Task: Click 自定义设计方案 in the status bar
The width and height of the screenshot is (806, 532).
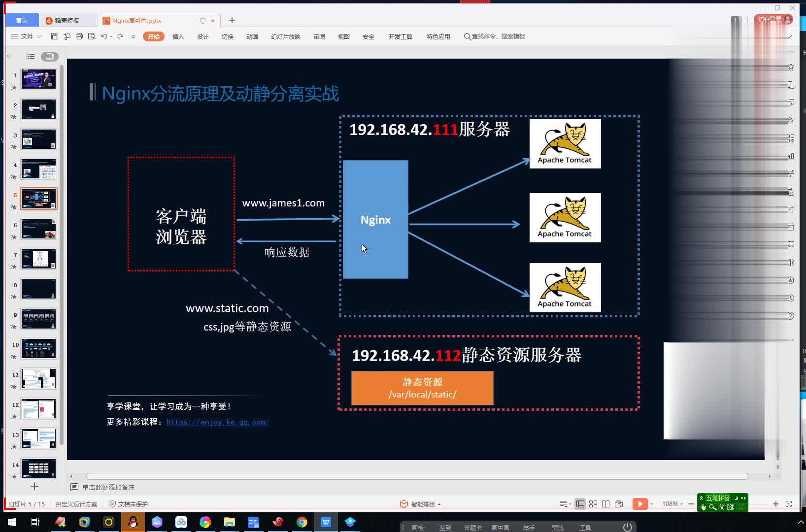Action: [x=76, y=504]
